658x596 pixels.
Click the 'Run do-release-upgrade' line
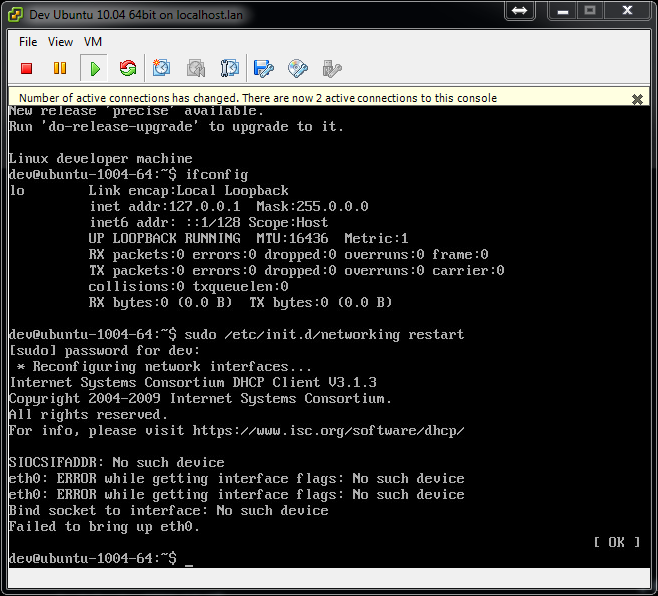176,127
